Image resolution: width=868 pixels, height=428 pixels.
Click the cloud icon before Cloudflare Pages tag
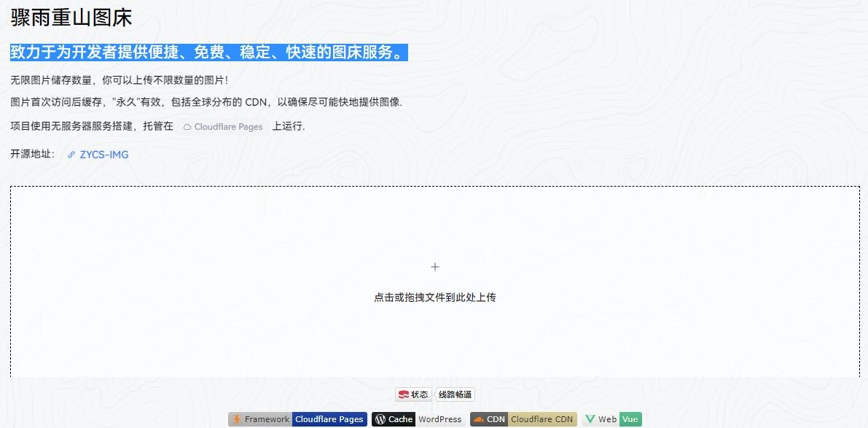point(187,127)
